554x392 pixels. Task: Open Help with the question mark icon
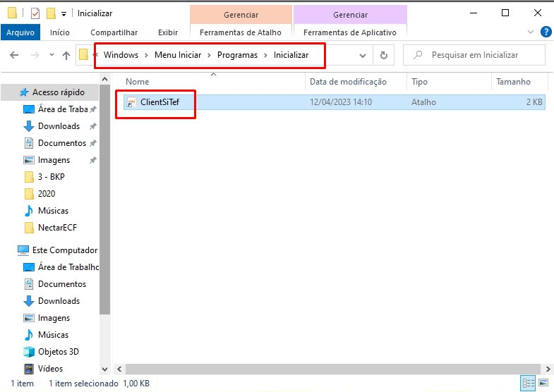tap(546, 32)
